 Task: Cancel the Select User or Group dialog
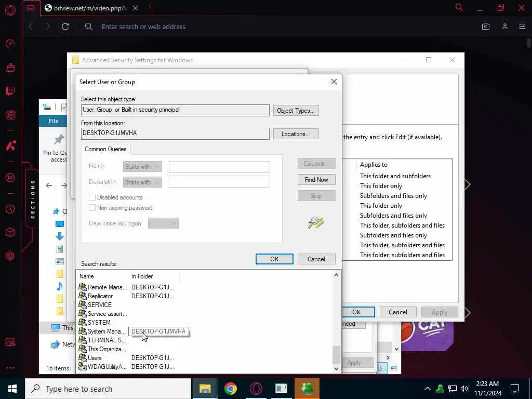[x=316, y=259]
